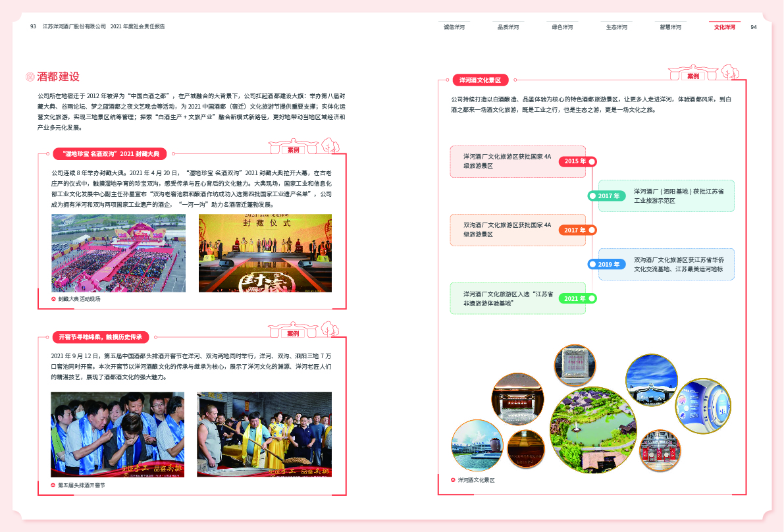Click the caption icon beside 封藏大典活动现场
784x532 pixels.
point(54,299)
